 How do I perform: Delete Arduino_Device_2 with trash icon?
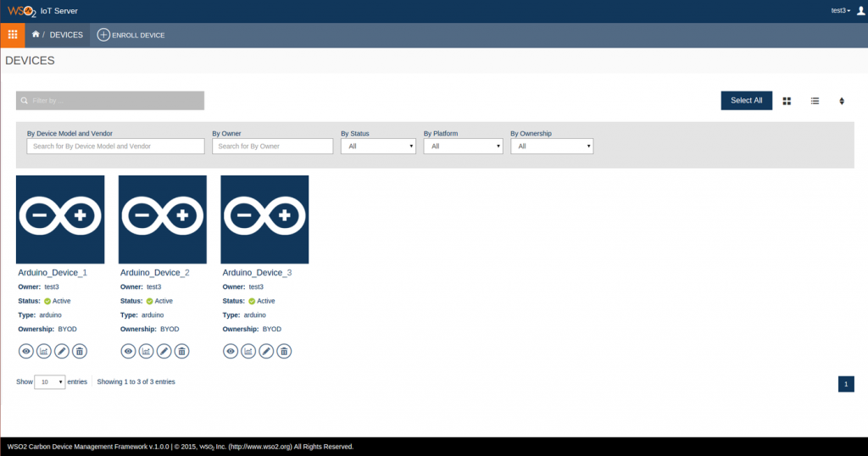click(x=181, y=351)
